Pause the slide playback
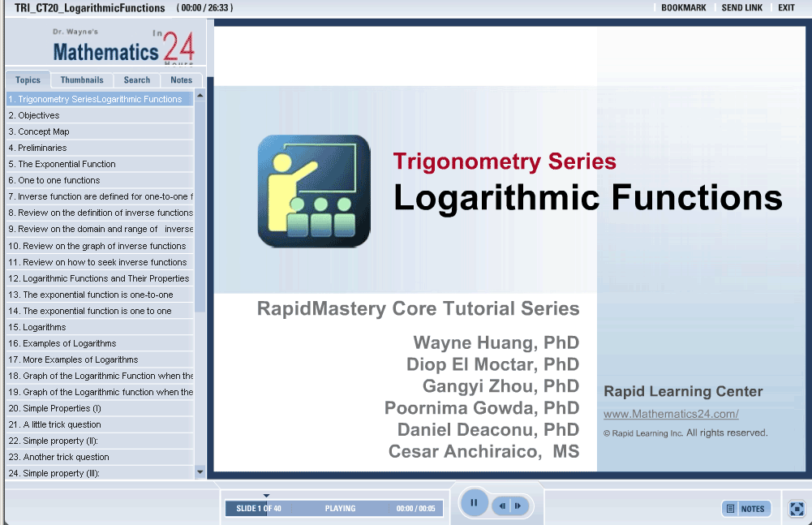 click(474, 502)
